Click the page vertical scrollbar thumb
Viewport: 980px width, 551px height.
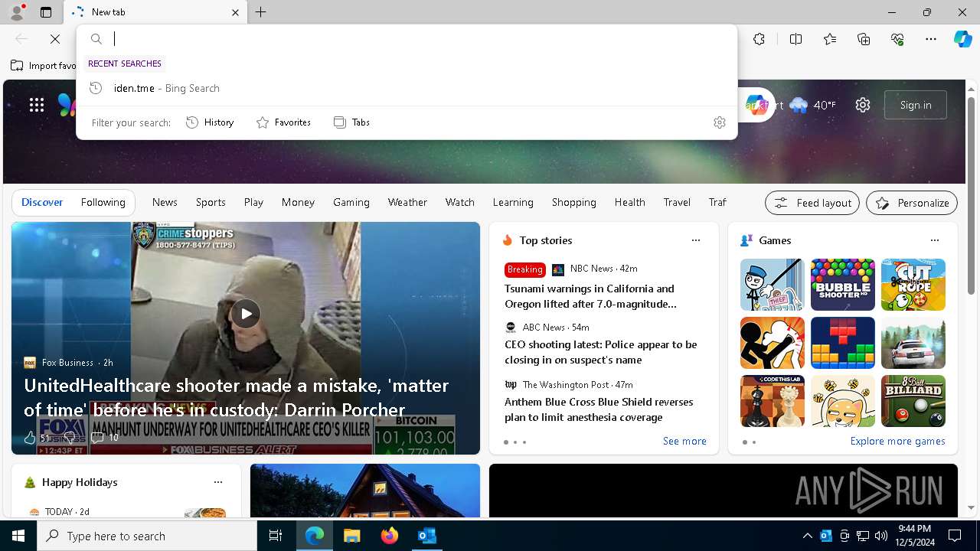971,195
